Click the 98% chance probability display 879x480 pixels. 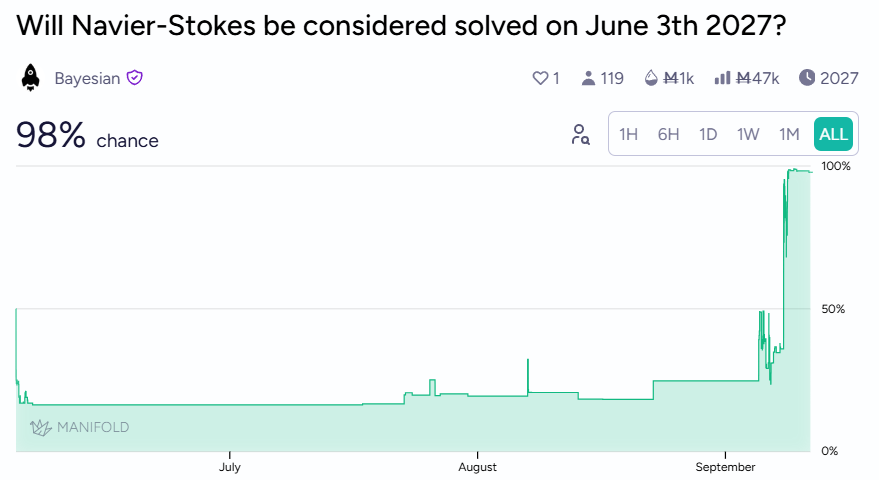coord(87,135)
